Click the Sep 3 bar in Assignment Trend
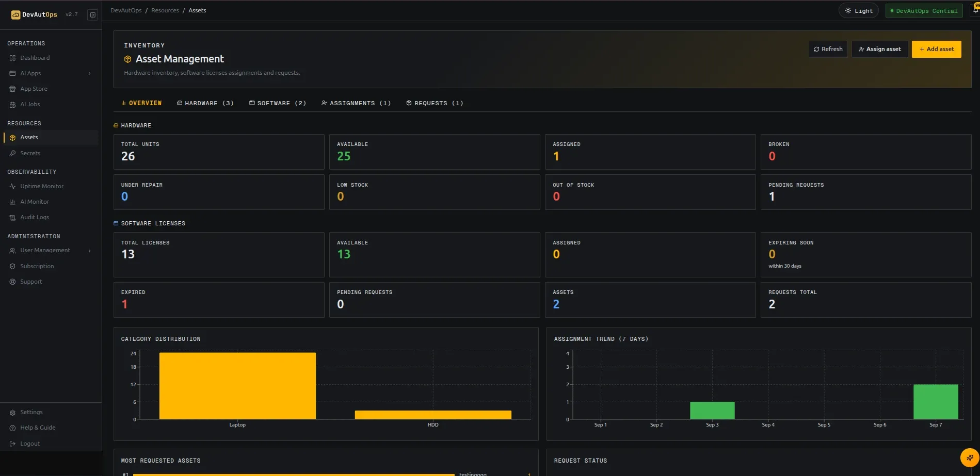Screen dimensions: 980x476 click(712, 411)
